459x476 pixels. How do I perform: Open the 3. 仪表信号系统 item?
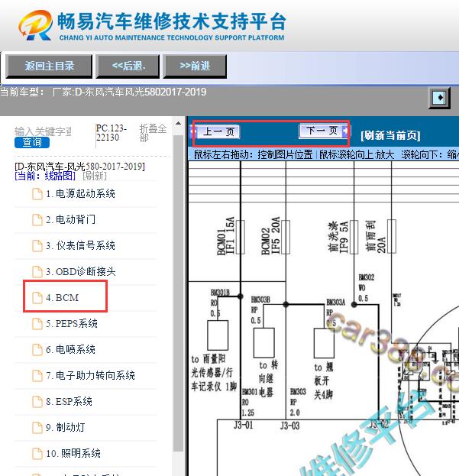point(80,245)
